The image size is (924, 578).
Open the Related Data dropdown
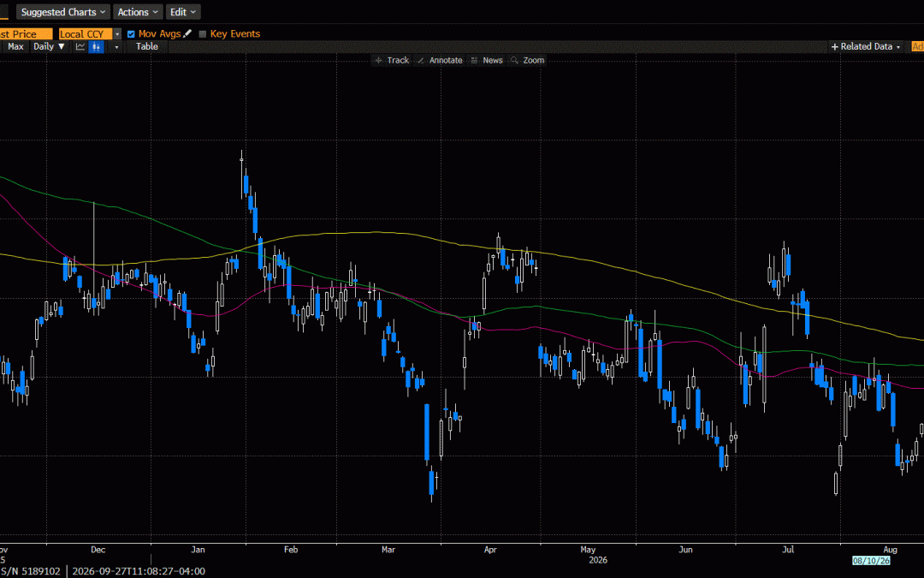point(865,46)
